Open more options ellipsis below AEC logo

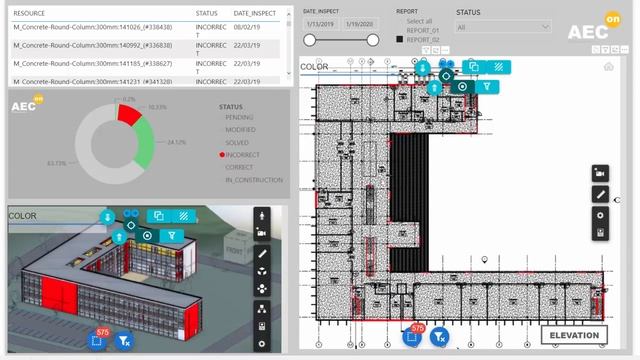pyautogui.click(x=624, y=49)
